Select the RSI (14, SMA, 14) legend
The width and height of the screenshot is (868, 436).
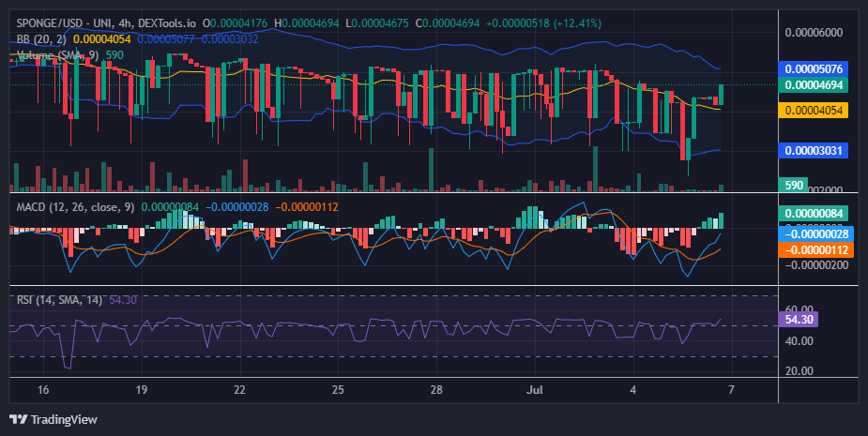pos(59,300)
